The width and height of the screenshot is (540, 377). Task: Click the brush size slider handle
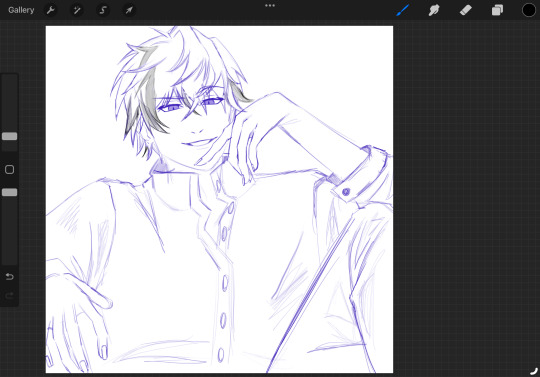click(x=10, y=136)
